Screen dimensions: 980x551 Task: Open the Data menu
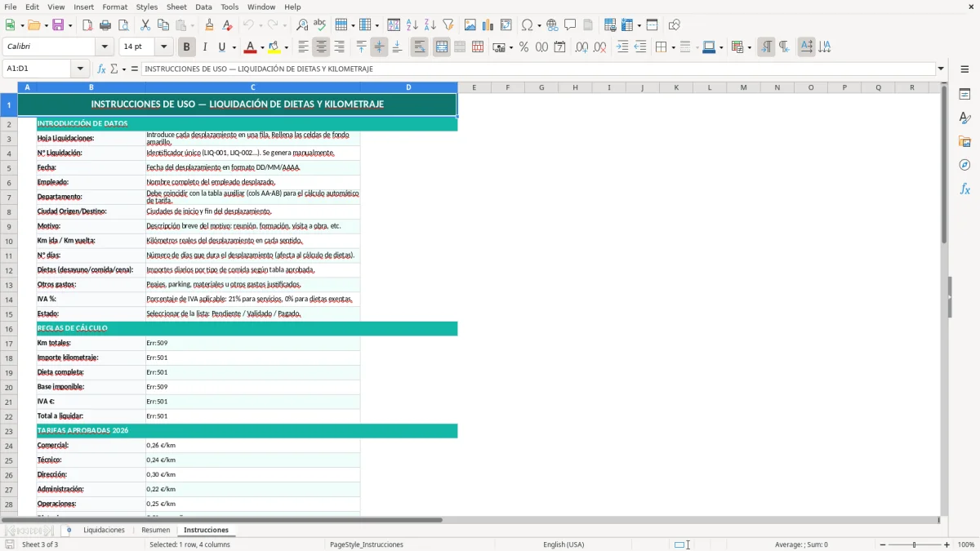pyautogui.click(x=203, y=7)
